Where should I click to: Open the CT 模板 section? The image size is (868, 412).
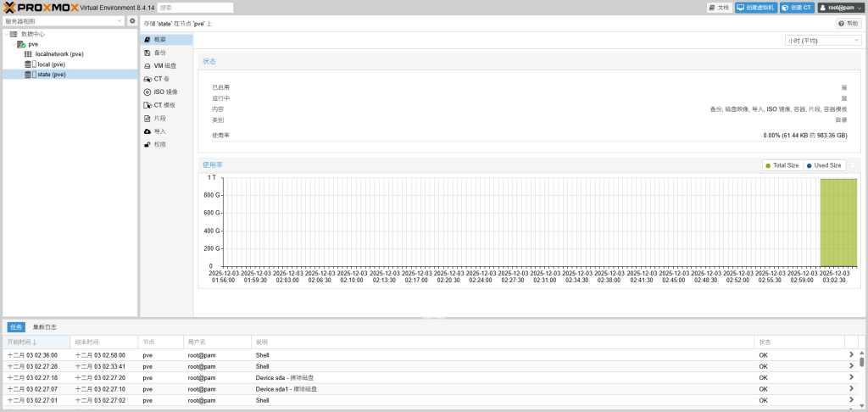(x=164, y=105)
